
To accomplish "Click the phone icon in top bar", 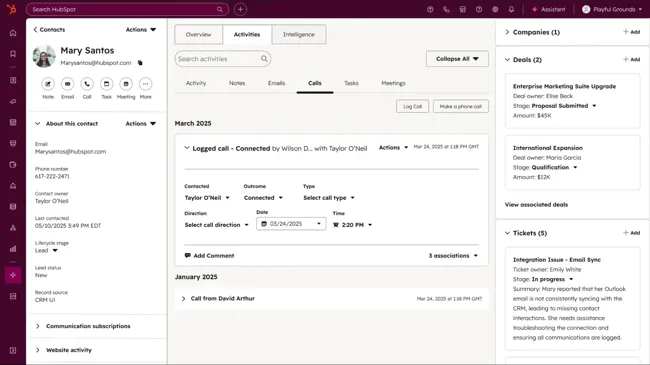I will [x=446, y=9].
